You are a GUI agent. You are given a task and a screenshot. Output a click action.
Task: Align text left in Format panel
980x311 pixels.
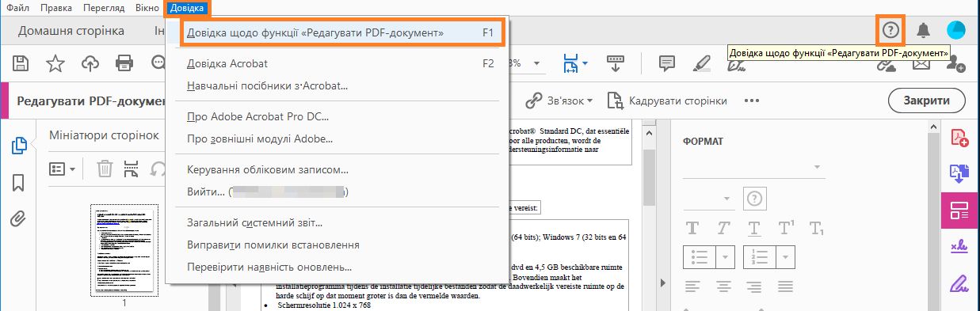(693, 286)
